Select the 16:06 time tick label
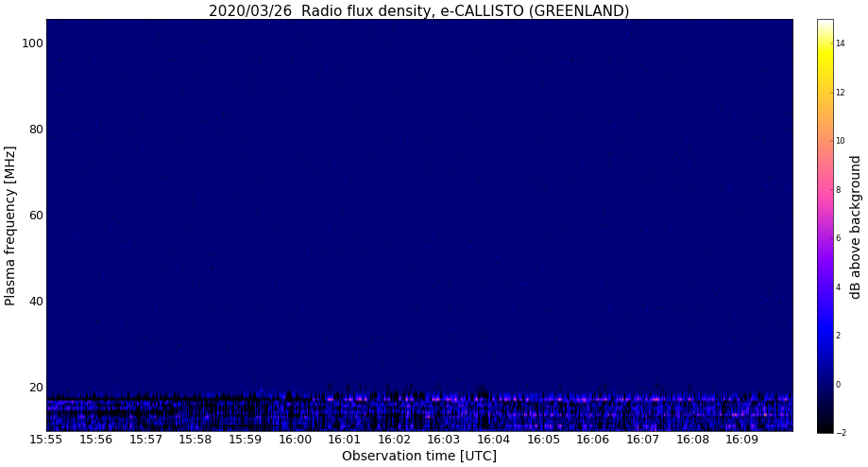Screen dimensions: 868x467 (593, 440)
